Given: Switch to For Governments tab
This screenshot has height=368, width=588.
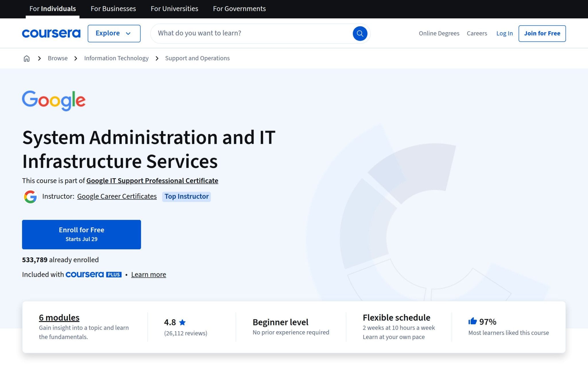Looking at the screenshot, I should click(x=239, y=9).
